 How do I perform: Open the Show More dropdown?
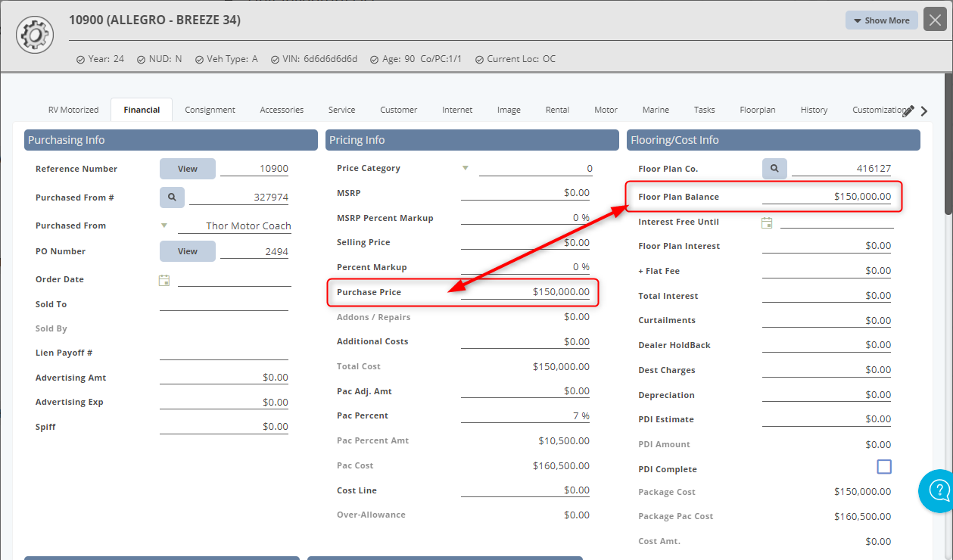pos(881,20)
